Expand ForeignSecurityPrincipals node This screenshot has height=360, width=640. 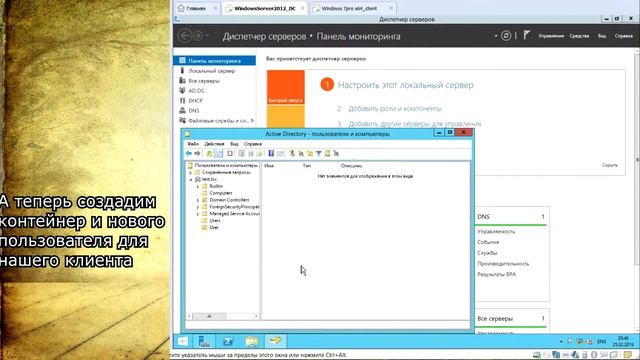[x=198, y=207]
